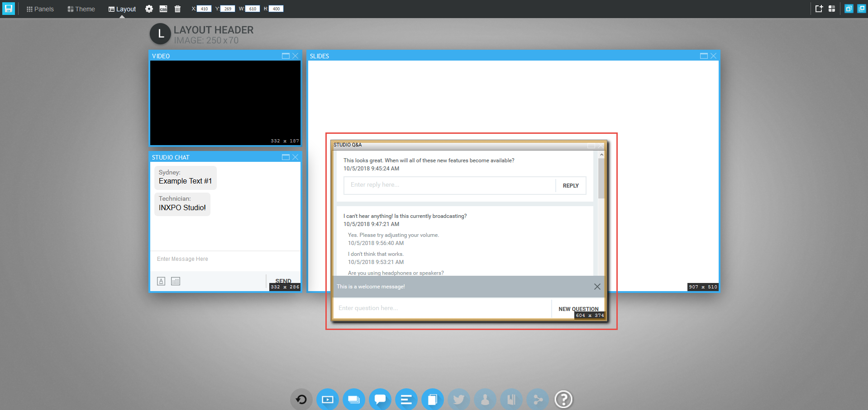Click the add new panel icon
Viewport: 868px width, 410px height.
point(819,9)
